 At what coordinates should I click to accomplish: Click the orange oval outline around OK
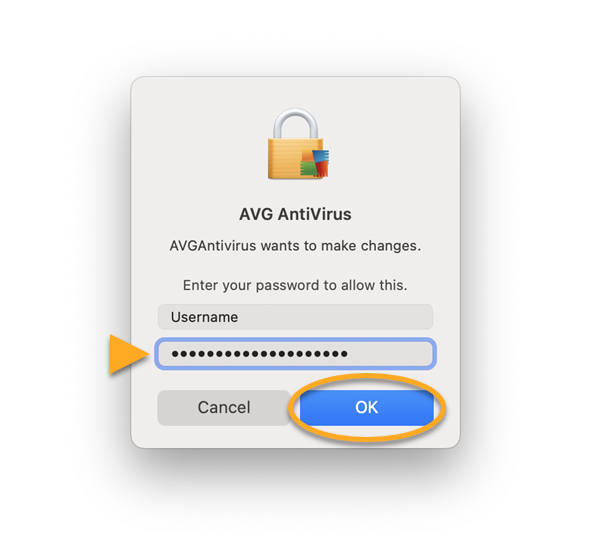[x=367, y=408]
